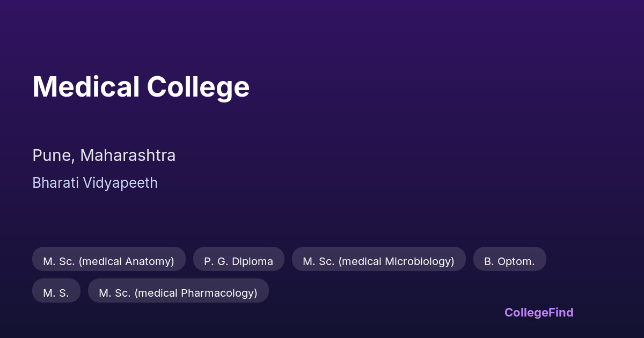Image resolution: width=644 pixels, height=338 pixels.
Task: Click the CollegeFind brand logo
Action: tap(539, 312)
